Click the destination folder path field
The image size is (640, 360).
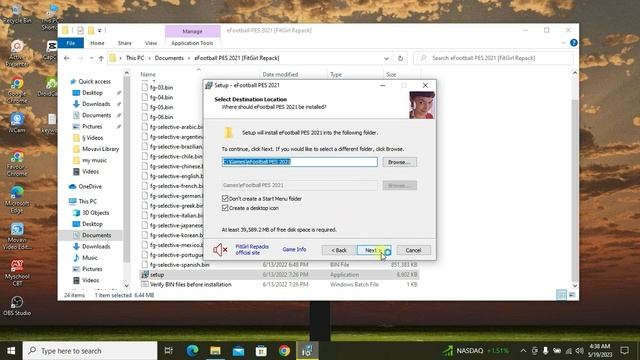[300, 162]
